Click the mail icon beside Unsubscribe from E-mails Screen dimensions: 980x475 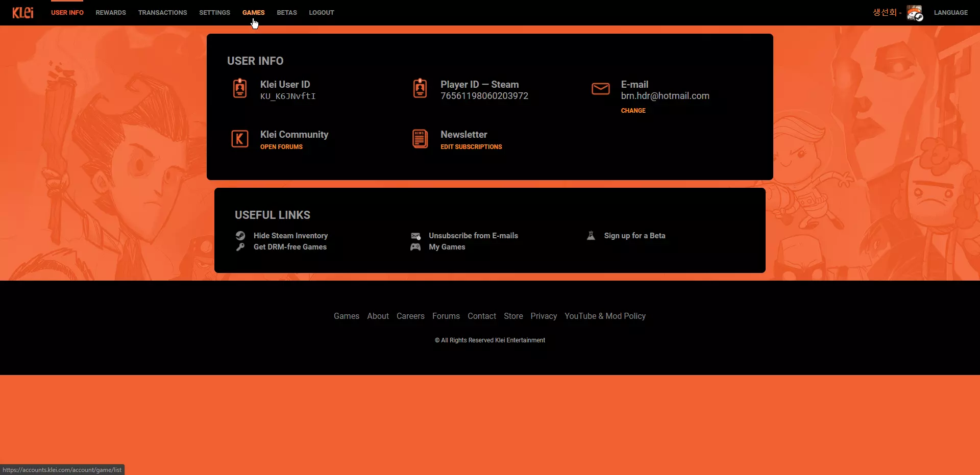point(416,236)
